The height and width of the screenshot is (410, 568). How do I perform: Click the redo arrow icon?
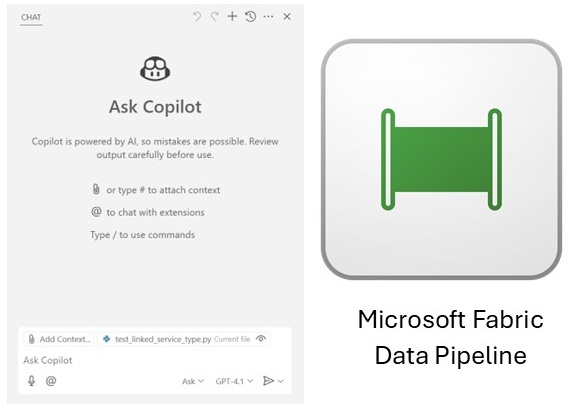pyautogui.click(x=214, y=17)
